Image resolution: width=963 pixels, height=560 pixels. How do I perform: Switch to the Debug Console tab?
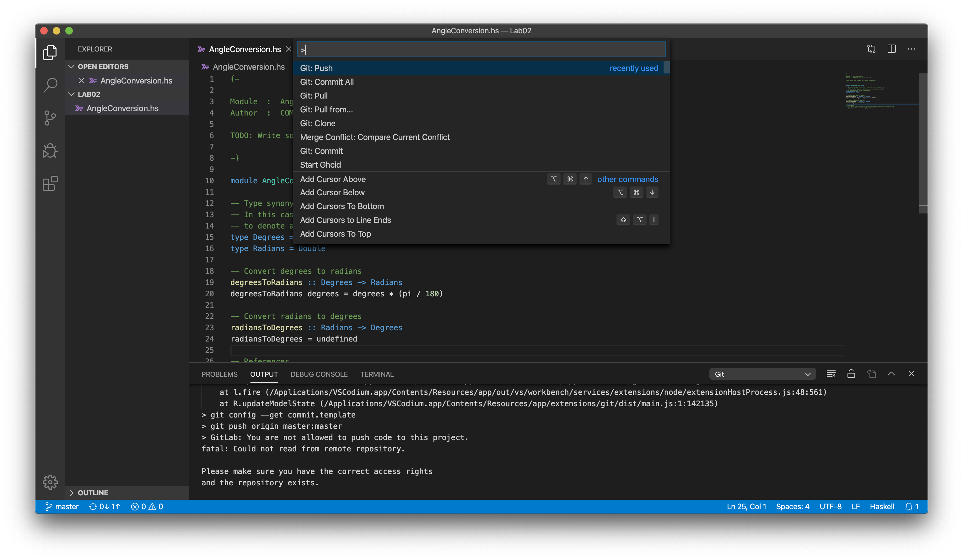[x=319, y=374]
